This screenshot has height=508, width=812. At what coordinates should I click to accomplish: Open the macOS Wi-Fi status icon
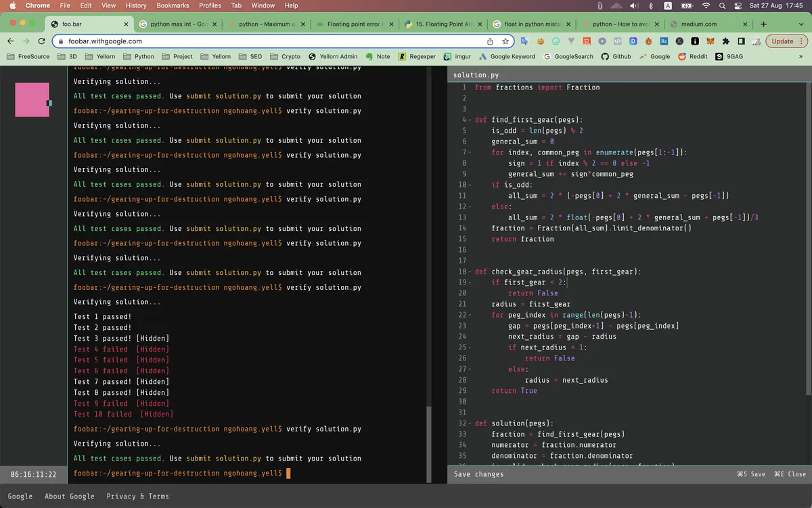pyautogui.click(x=706, y=5)
